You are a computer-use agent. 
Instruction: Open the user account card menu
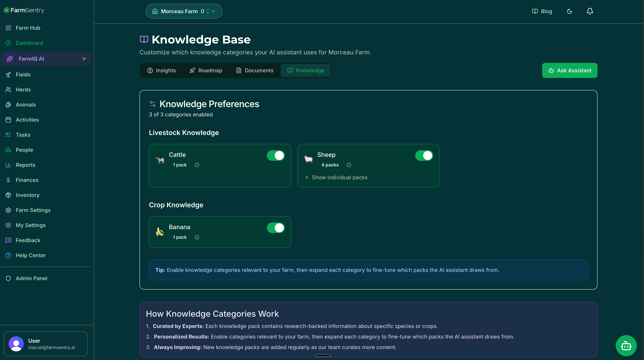(46, 344)
